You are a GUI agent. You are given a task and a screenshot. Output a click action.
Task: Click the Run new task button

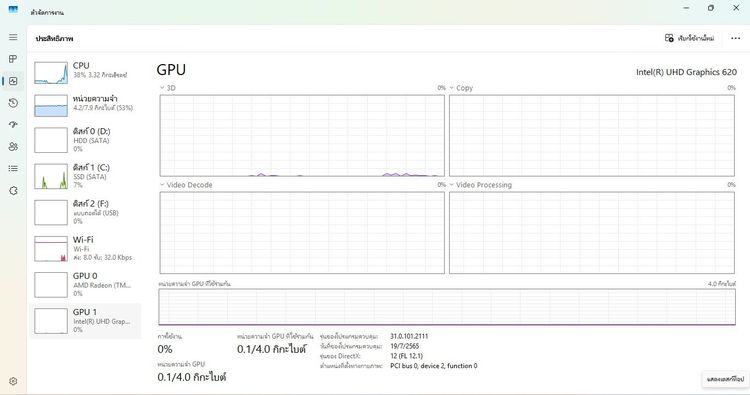689,38
